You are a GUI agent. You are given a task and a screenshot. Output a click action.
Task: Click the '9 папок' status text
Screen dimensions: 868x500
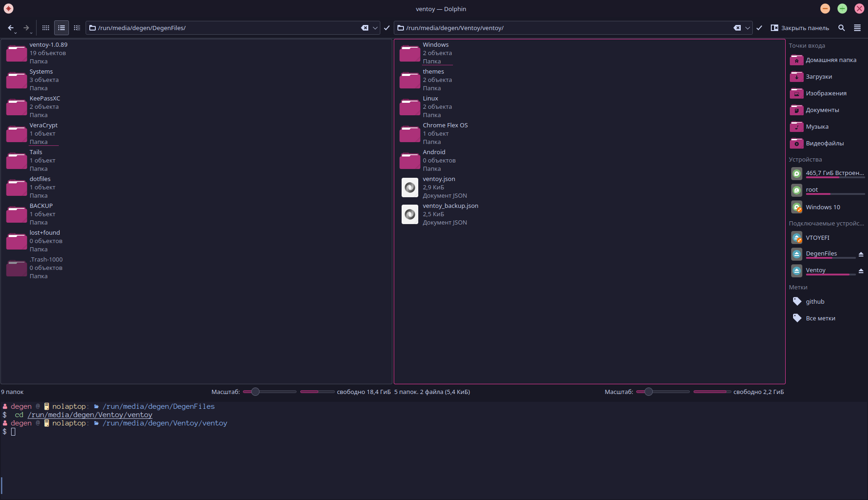pyautogui.click(x=12, y=392)
